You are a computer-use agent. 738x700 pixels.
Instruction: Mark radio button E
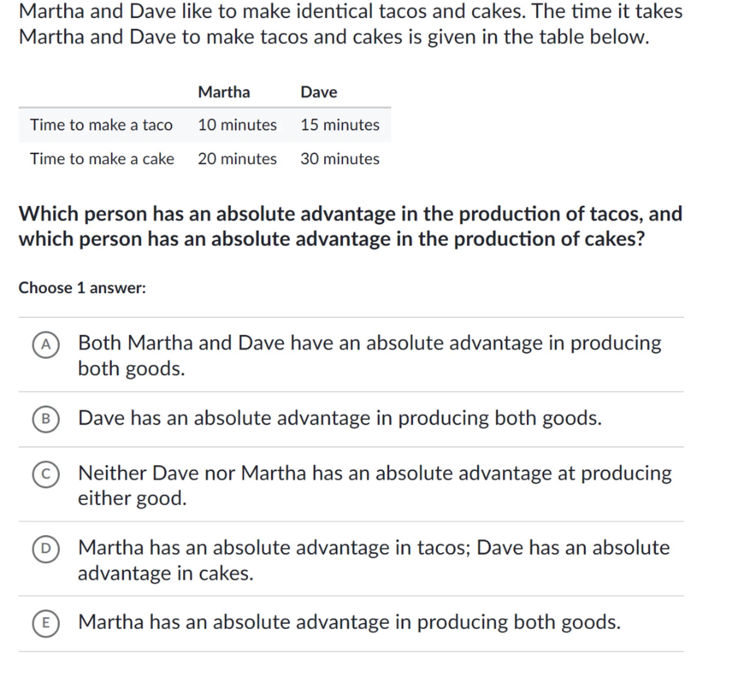(x=45, y=623)
